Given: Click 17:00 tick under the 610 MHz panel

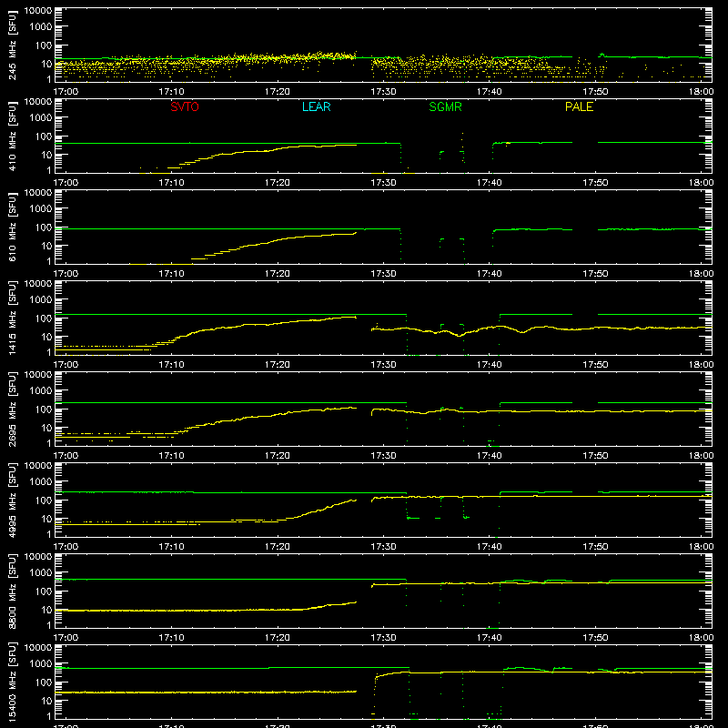Looking at the screenshot, I should 66,274.
